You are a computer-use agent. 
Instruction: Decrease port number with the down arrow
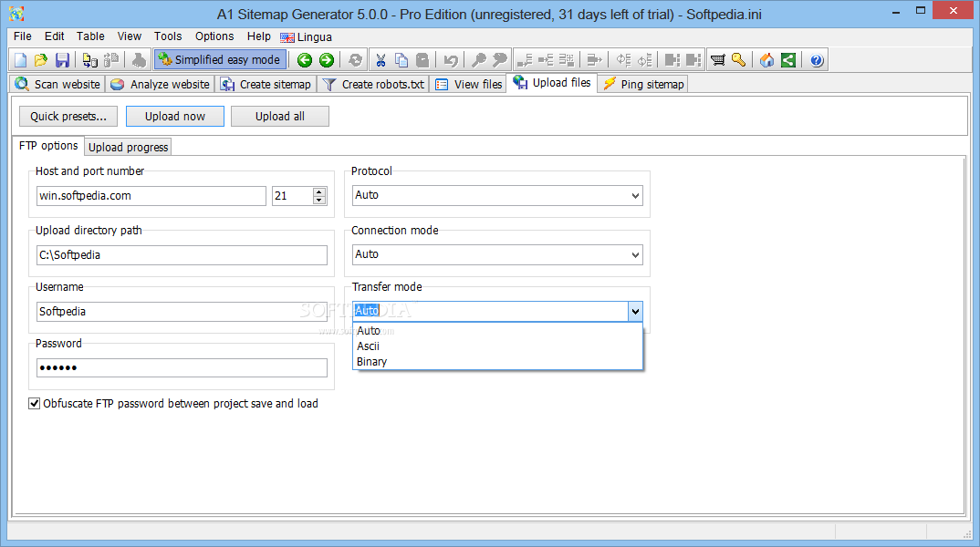[x=319, y=200]
